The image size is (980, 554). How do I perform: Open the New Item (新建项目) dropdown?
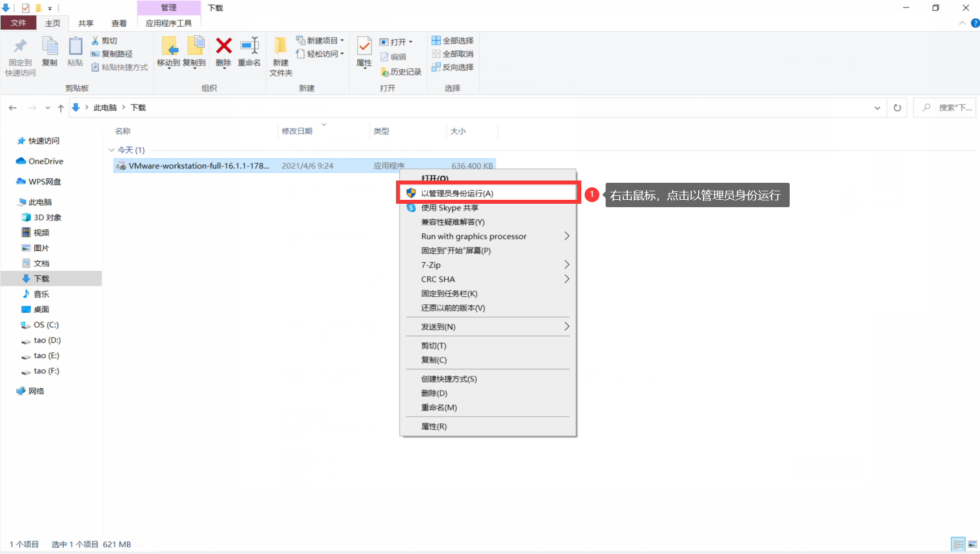(x=320, y=41)
